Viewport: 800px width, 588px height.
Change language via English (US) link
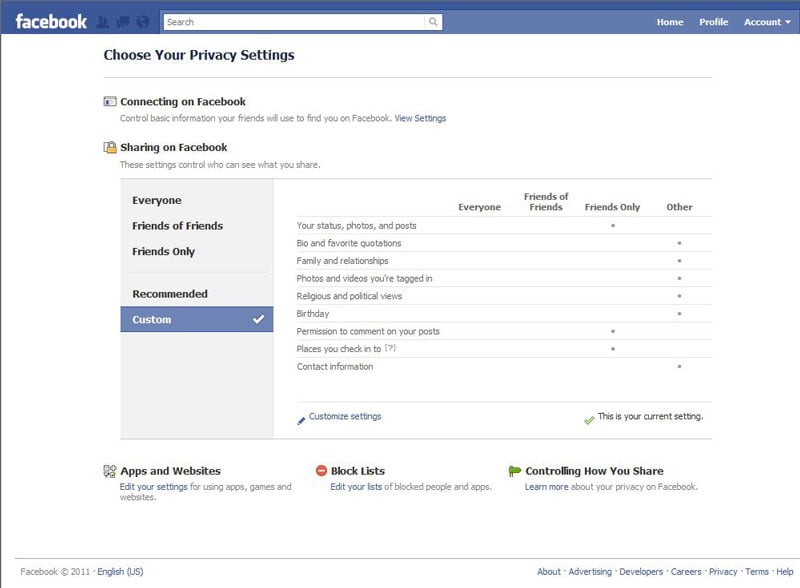pos(120,571)
